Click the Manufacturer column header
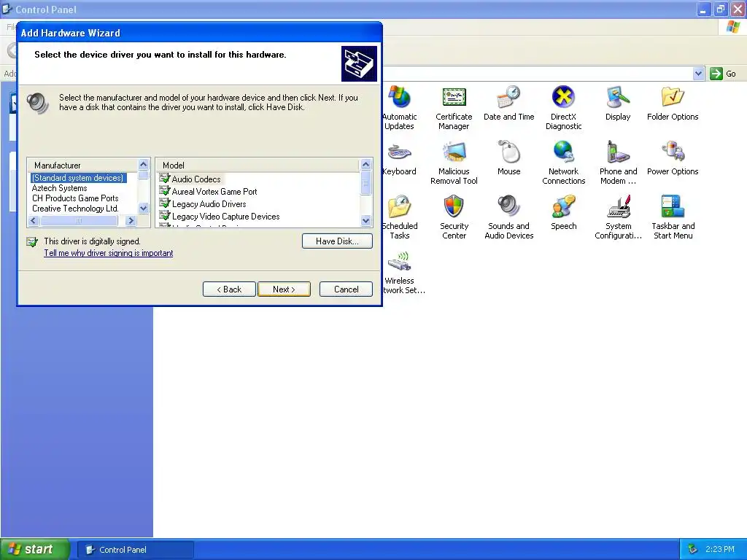 pyautogui.click(x=83, y=166)
